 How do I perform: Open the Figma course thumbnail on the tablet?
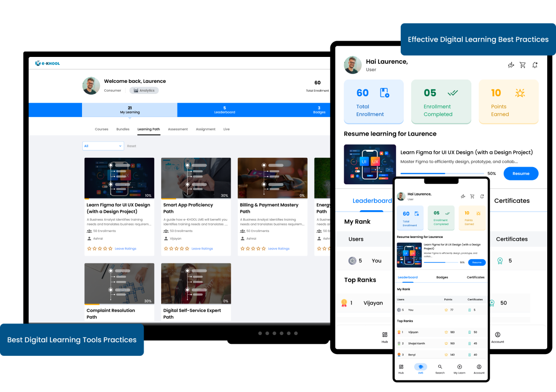(x=370, y=164)
